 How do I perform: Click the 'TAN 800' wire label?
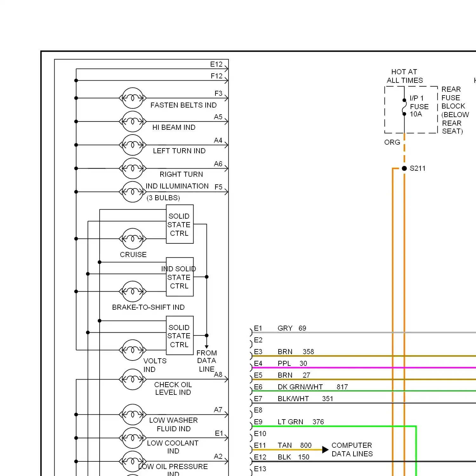[295, 445]
